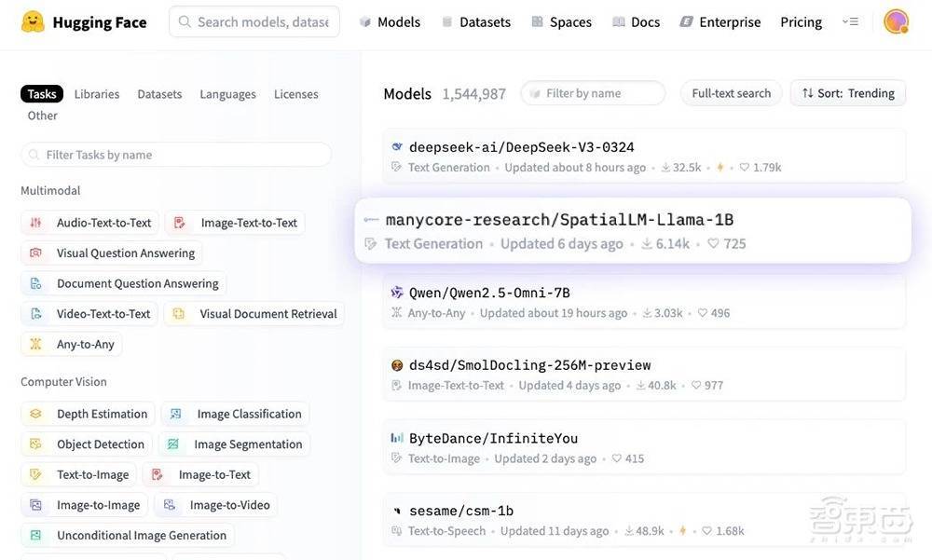Click the download icon on SpatialLM-Llama-1B
This screenshot has width=932, height=560.
(x=647, y=244)
